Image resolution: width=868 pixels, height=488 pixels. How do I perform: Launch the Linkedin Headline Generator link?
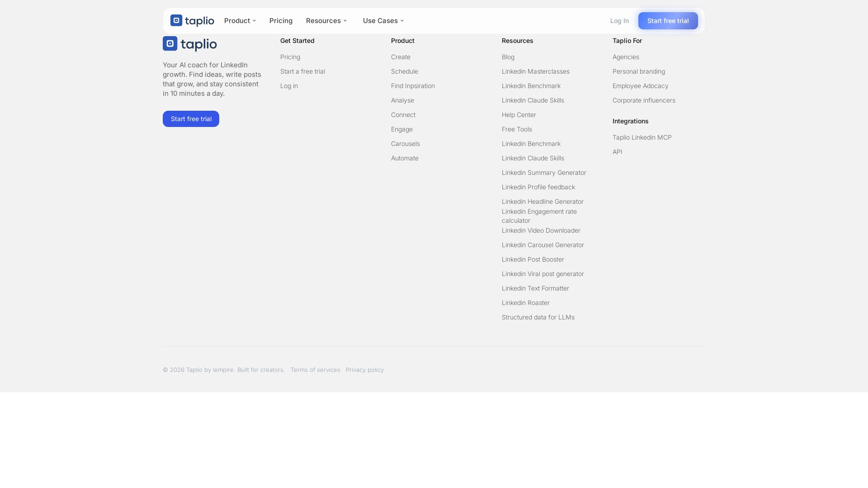(x=542, y=202)
